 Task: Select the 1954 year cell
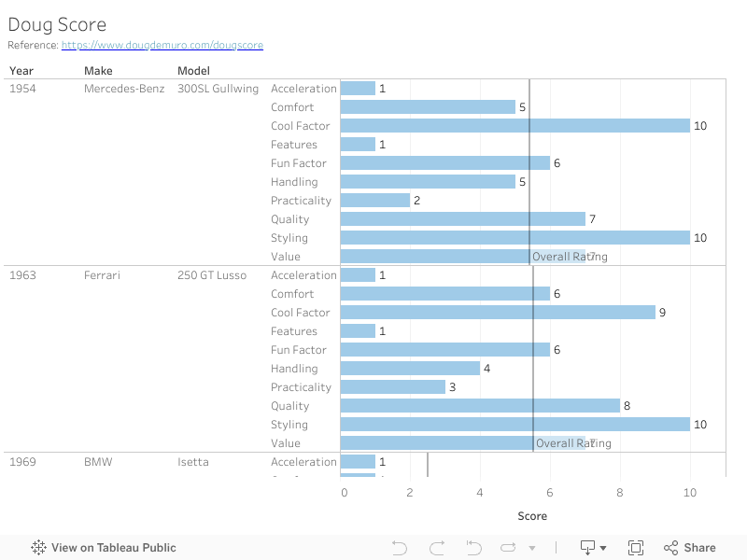(x=22, y=89)
